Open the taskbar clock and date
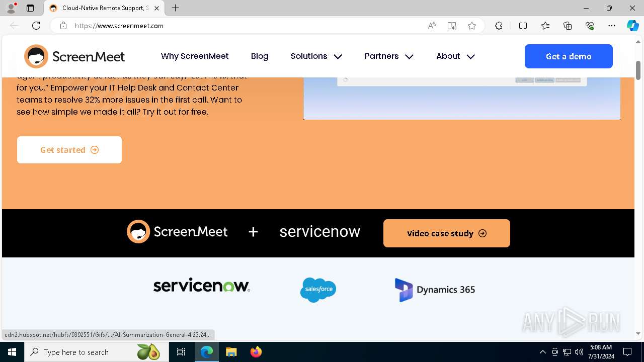The width and height of the screenshot is (644, 362). tap(601, 352)
